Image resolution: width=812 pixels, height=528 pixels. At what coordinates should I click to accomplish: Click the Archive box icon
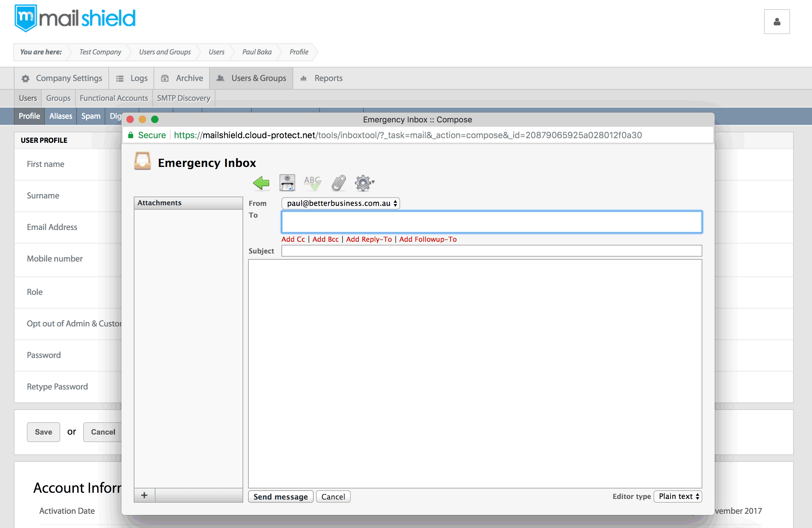165,78
